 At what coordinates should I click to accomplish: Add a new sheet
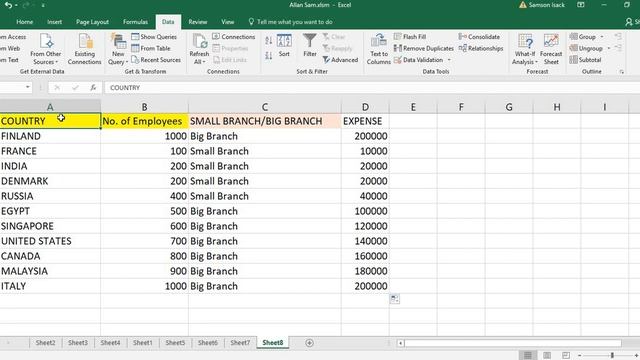click(309, 343)
